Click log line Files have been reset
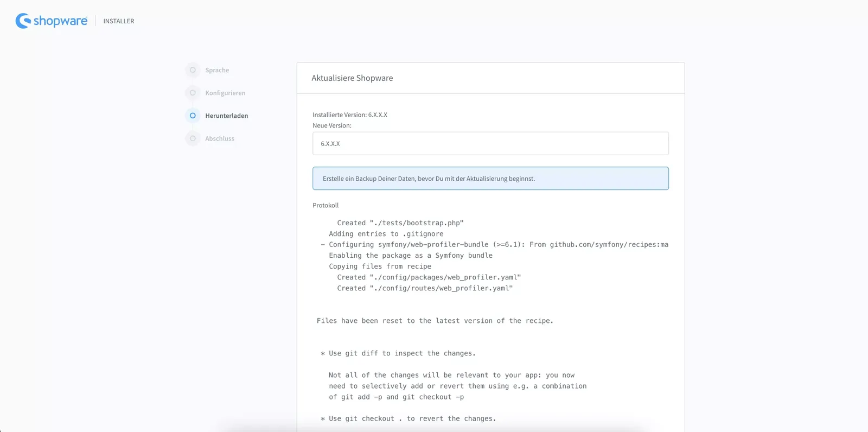 (435, 321)
